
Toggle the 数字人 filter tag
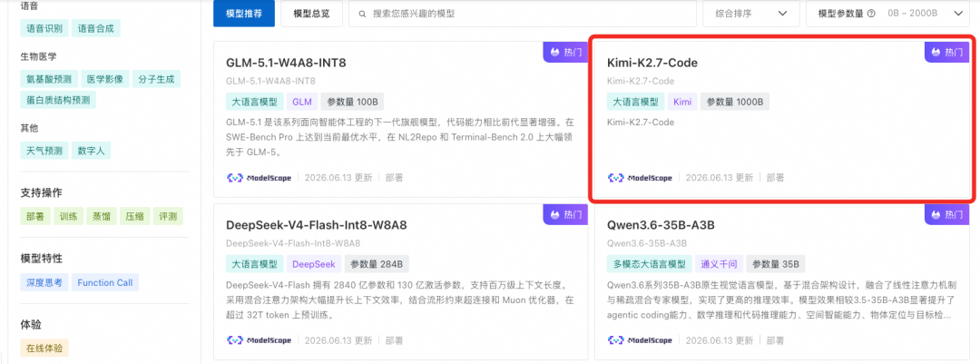(92, 151)
